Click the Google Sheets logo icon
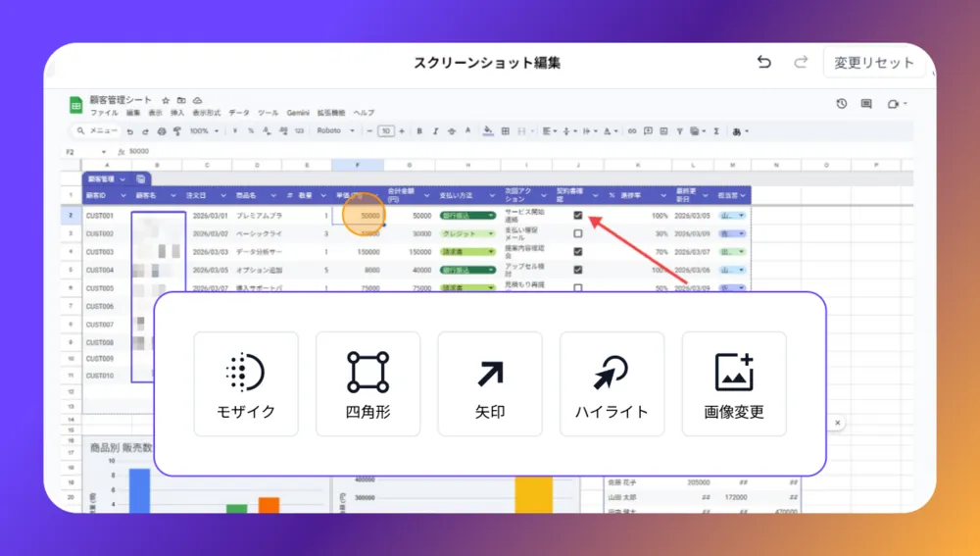 pos(75,105)
